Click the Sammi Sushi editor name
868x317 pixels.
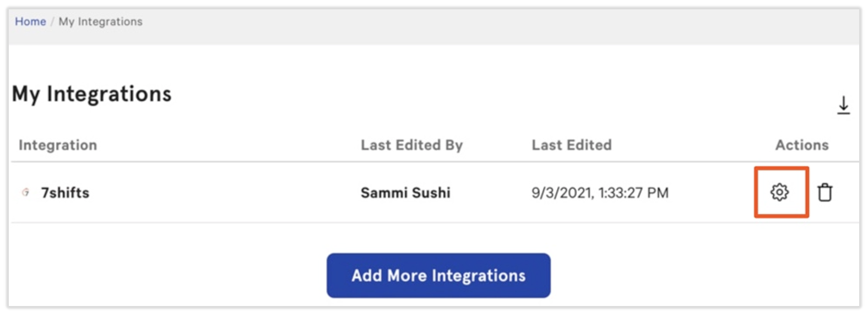click(x=405, y=193)
